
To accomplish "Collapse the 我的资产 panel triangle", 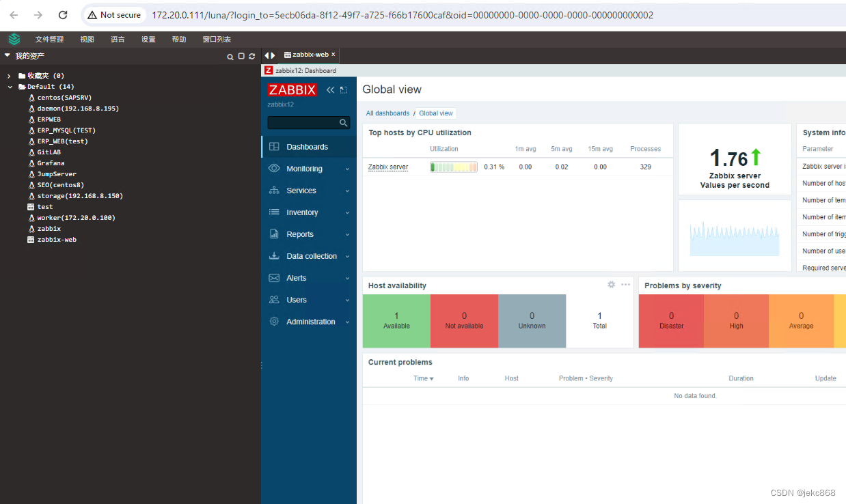I will pos(8,55).
